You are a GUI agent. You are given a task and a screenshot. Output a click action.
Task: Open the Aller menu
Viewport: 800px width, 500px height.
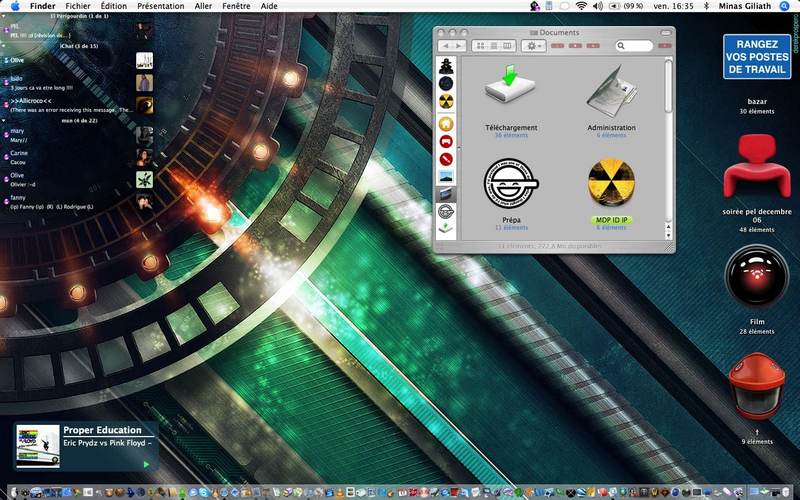[x=203, y=6]
